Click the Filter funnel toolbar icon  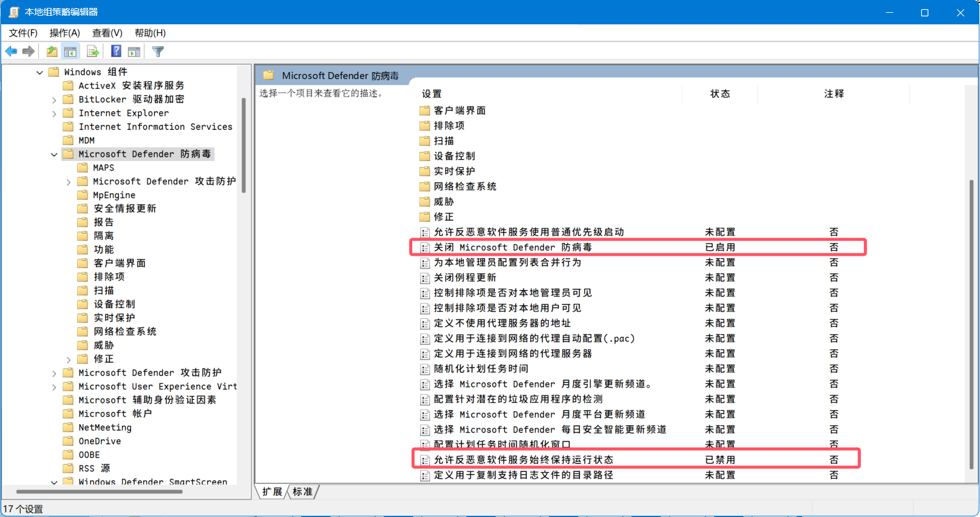point(158,52)
